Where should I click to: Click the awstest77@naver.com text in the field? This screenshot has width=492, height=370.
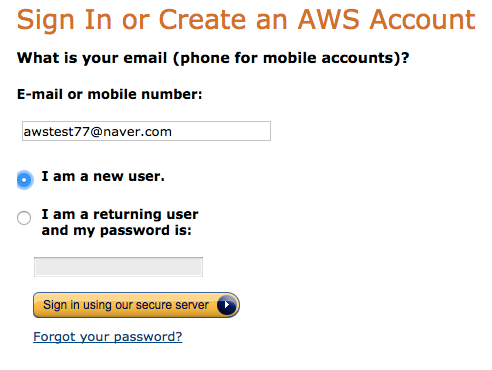pyautogui.click(x=97, y=132)
